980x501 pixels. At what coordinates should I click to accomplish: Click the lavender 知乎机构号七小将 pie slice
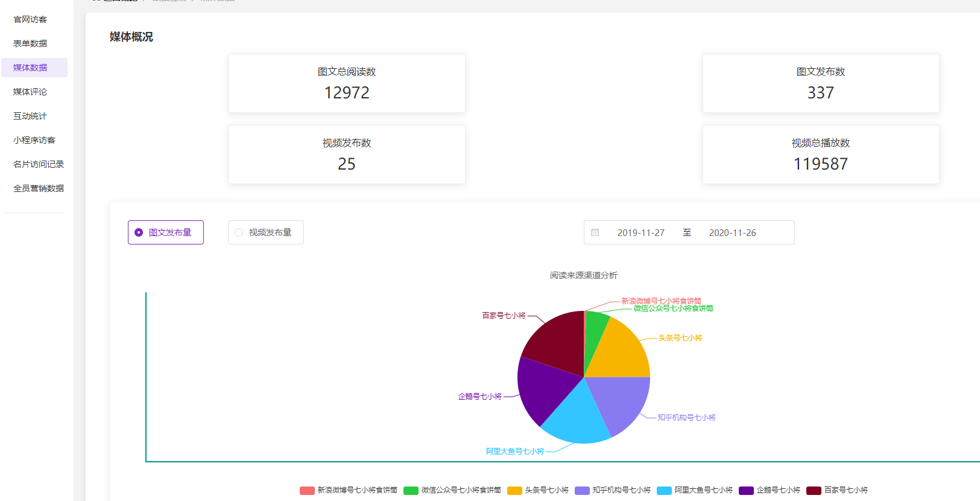(x=621, y=401)
